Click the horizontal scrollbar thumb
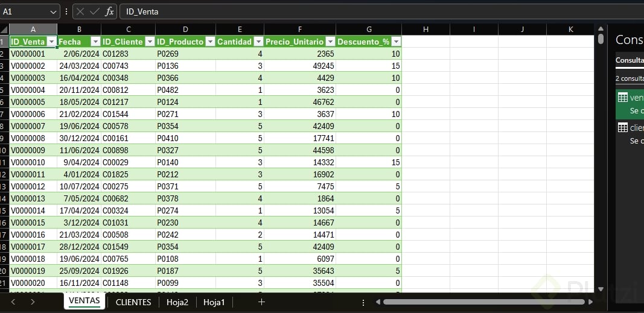Image resolution: width=644 pixels, height=313 pixels. tap(483, 302)
